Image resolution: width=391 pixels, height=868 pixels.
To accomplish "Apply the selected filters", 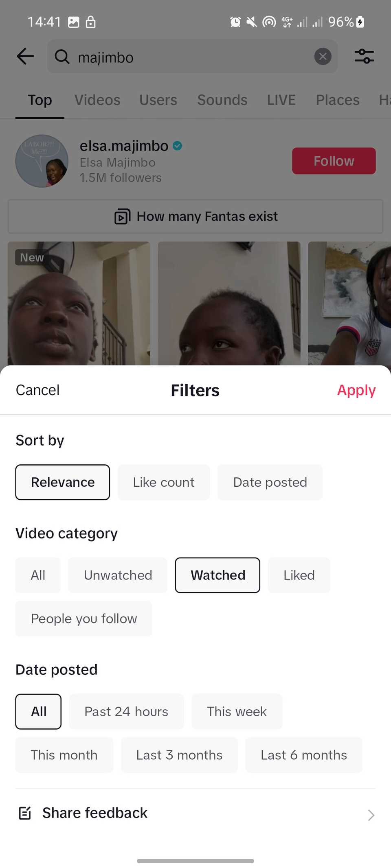I will (356, 390).
